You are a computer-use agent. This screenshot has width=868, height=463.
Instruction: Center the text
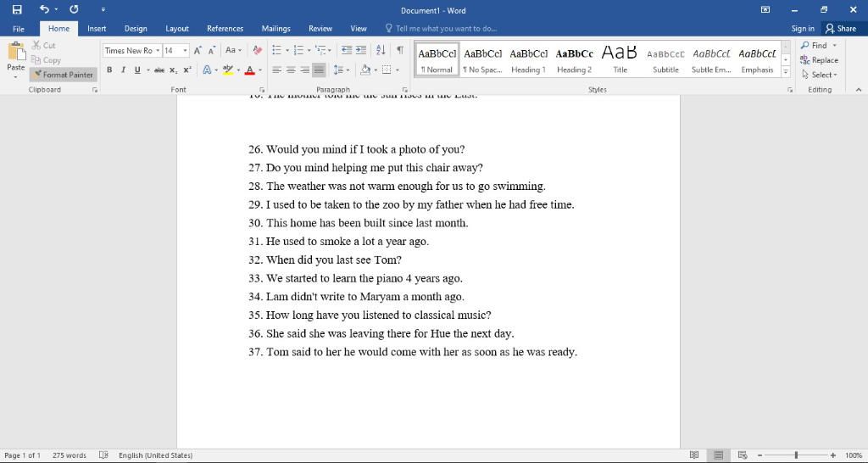pyautogui.click(x=291, y=70)
